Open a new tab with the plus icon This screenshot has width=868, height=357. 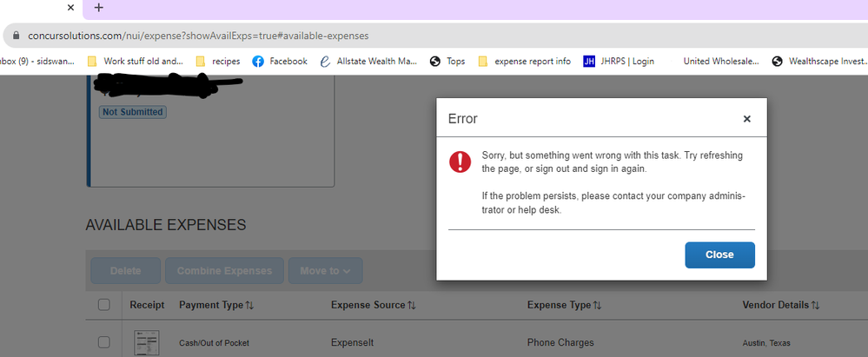click(x=98, y=8)
